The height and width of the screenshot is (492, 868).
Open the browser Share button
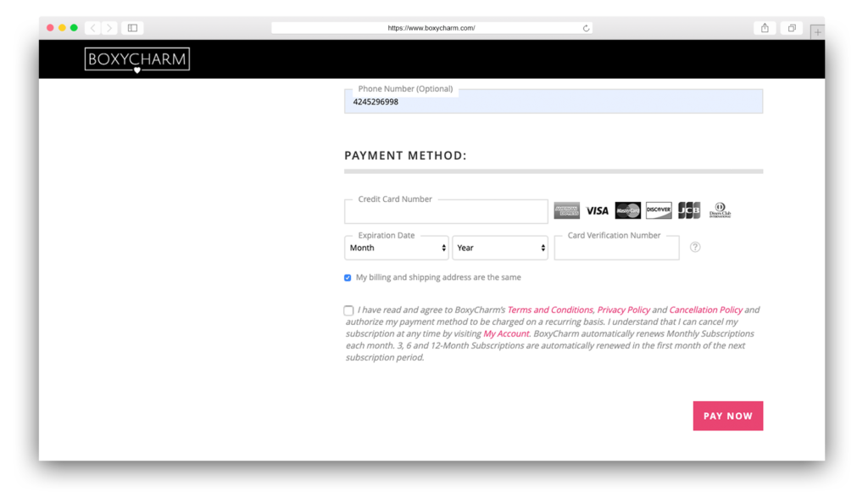click(x=765, y=28)
